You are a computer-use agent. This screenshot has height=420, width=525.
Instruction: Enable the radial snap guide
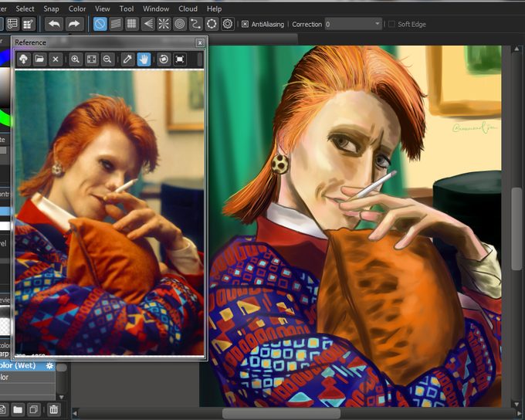(164, 24)
